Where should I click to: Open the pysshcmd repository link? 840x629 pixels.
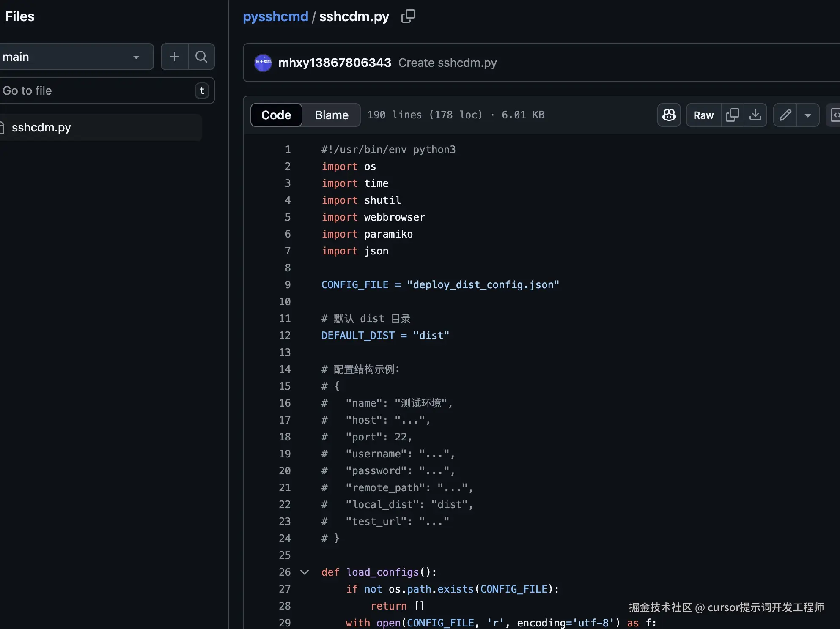(x=275, y=16)
